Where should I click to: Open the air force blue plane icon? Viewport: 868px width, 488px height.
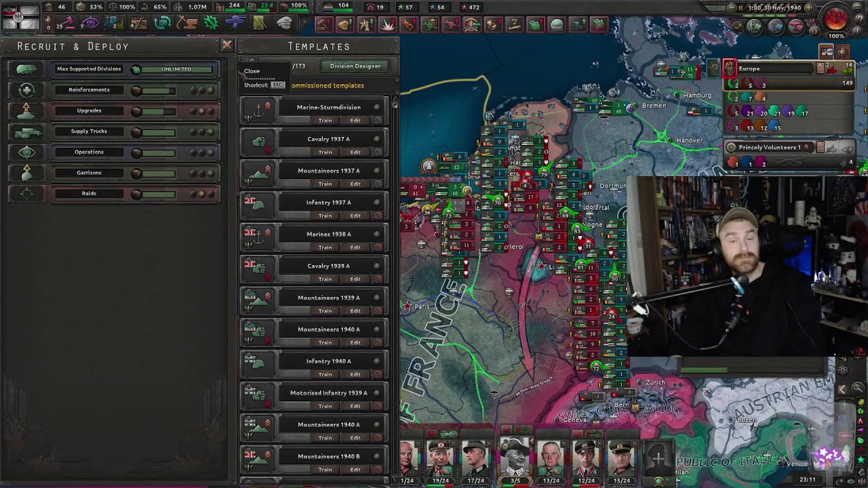(235, 24)
